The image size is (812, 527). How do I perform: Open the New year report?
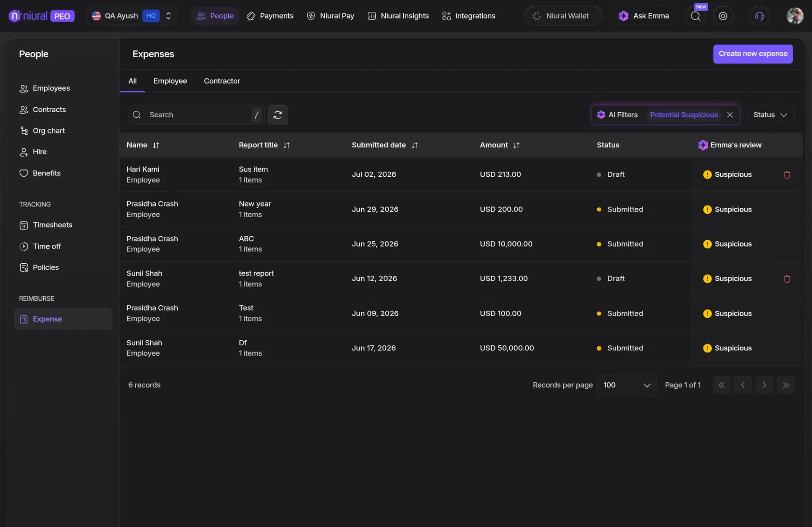tap(255, 204)
